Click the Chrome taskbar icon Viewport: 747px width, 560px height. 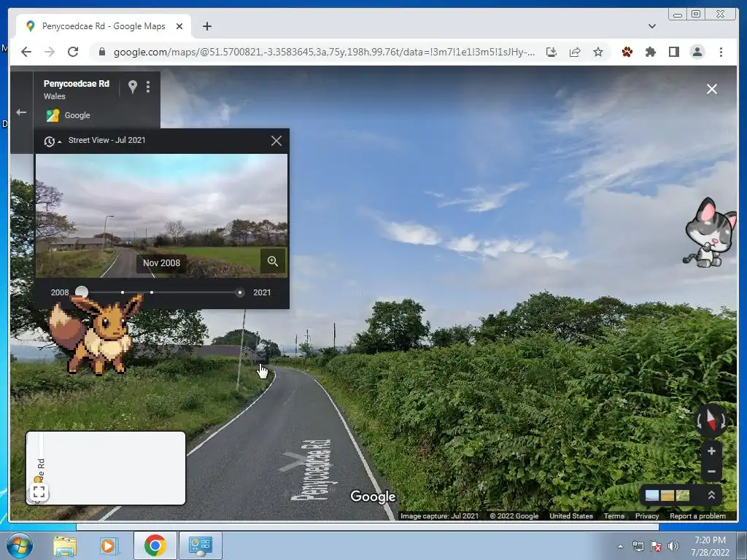(155, 545)
